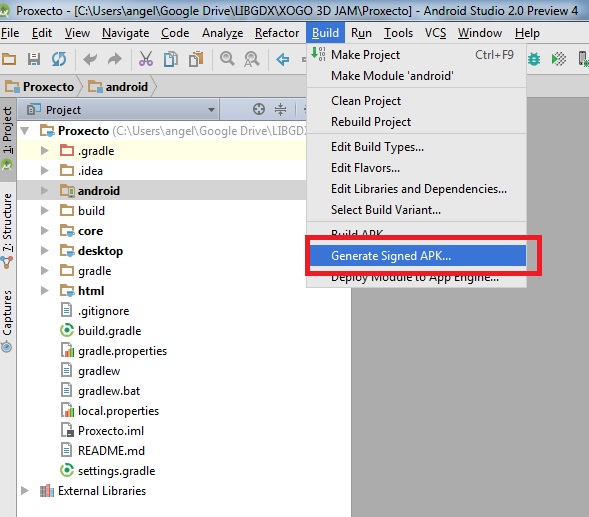
Task: Click the Save All toolbar icon
Action: 34,59
